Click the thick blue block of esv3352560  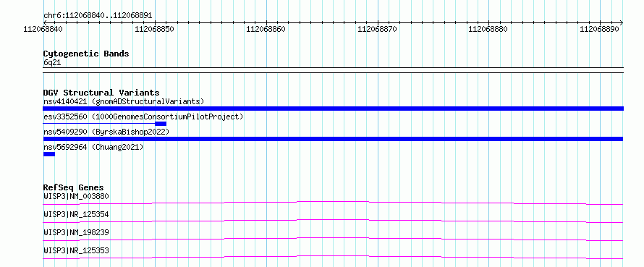[x=161, y=124]
